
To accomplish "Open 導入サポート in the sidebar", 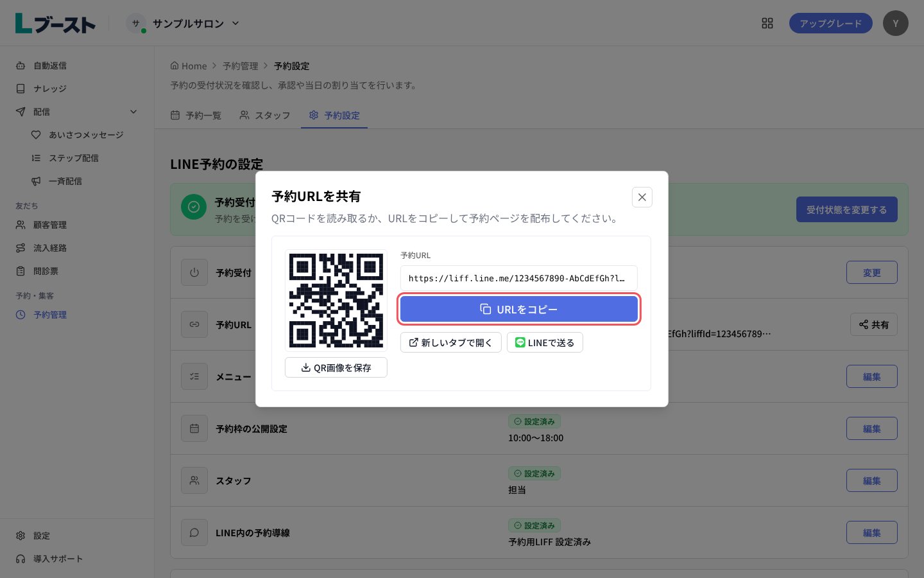I will click(x=77, y=559).
